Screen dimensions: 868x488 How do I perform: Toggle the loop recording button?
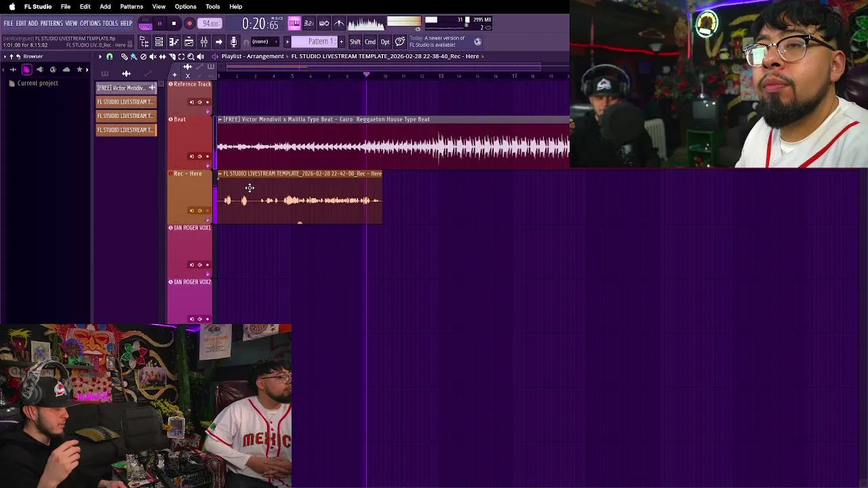[x=324, y=23]
